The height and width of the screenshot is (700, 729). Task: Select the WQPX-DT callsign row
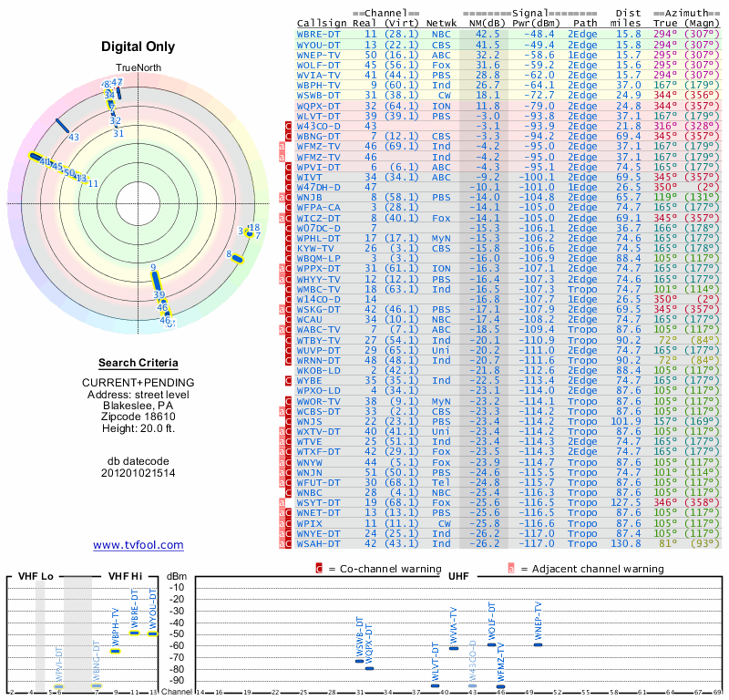click(x=319, y=106)
